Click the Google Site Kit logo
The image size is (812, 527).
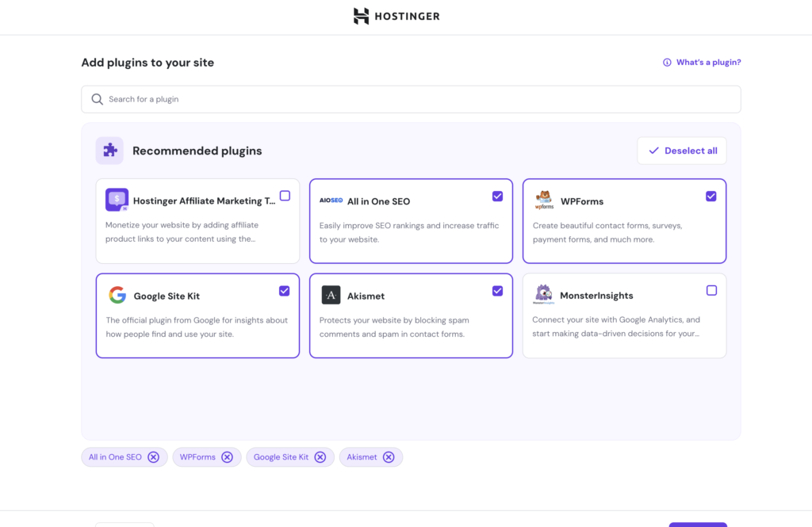tap(117, 296)
